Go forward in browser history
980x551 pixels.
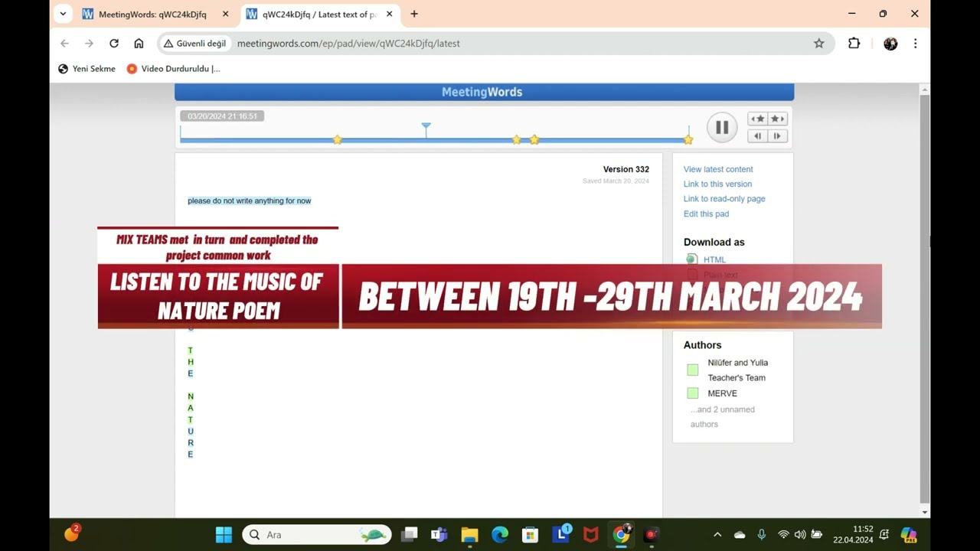click(89, 44)
